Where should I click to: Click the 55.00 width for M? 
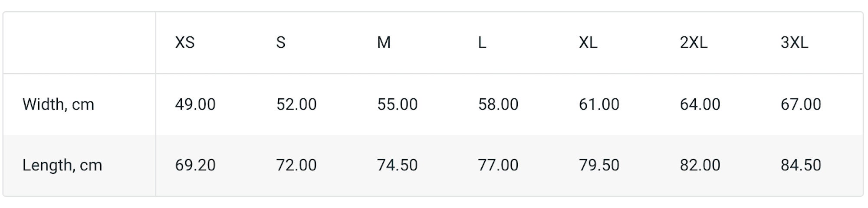pos(397,104)
